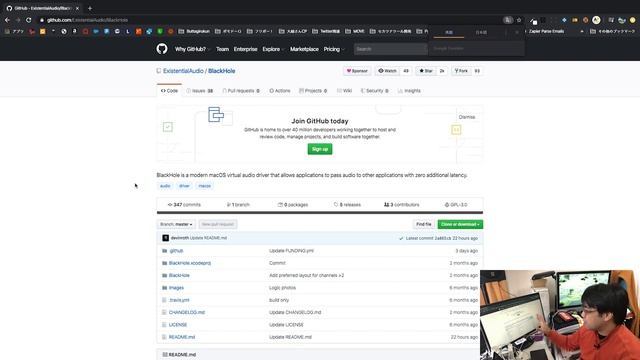The height and width of the screenshot is (360, 640).
Task: Click the Sponsor button
Action: pyautogui.click(x=357, y=71)
